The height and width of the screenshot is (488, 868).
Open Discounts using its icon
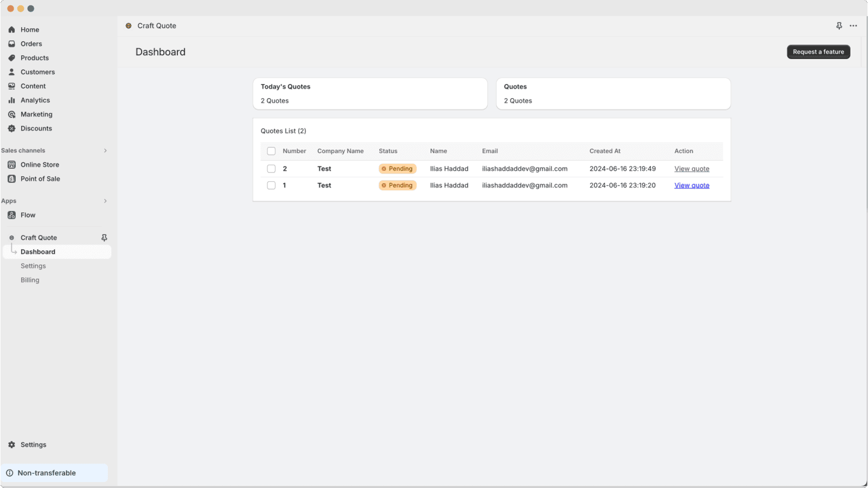(12, 128)
